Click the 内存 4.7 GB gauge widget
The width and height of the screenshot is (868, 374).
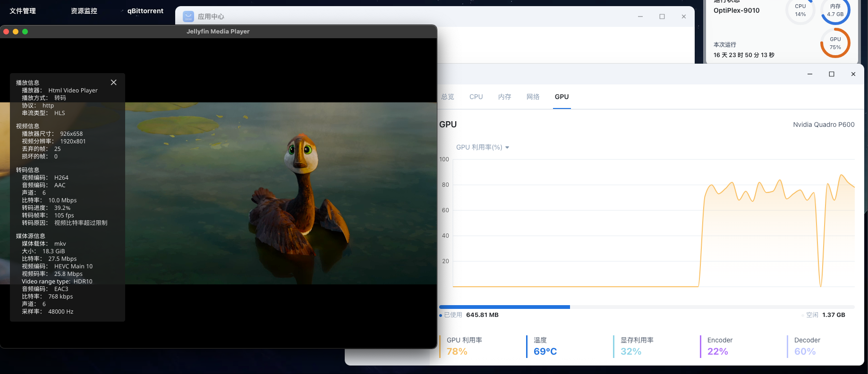pyautogui.click(x=835, y=10)
